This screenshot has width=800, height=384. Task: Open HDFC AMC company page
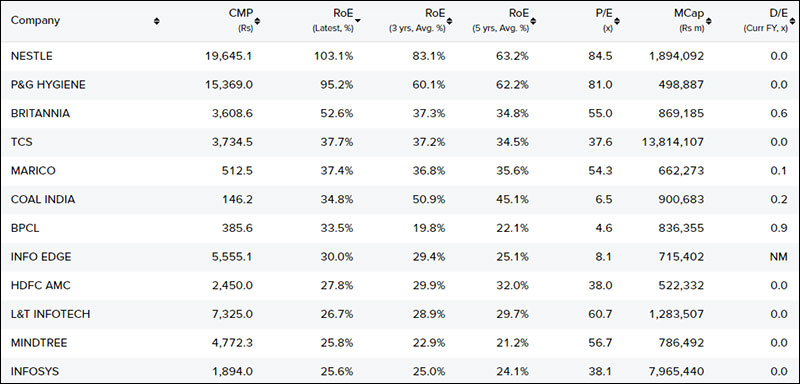[x=41, y=285]
